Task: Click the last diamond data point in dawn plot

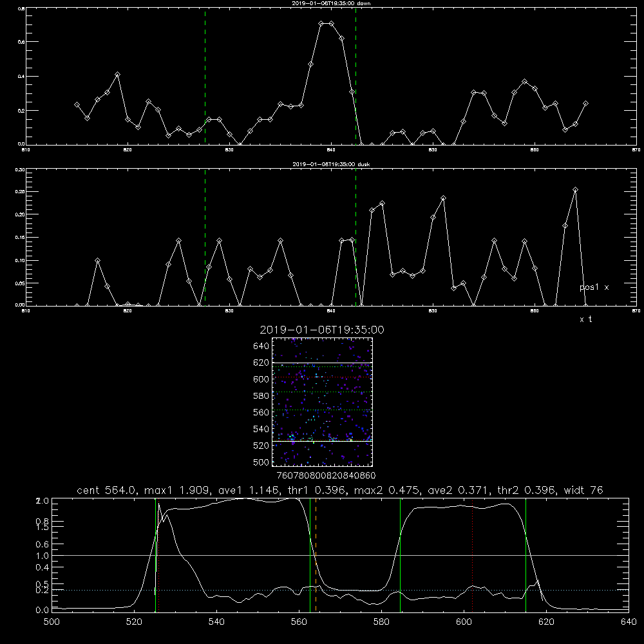Action: 585,104
